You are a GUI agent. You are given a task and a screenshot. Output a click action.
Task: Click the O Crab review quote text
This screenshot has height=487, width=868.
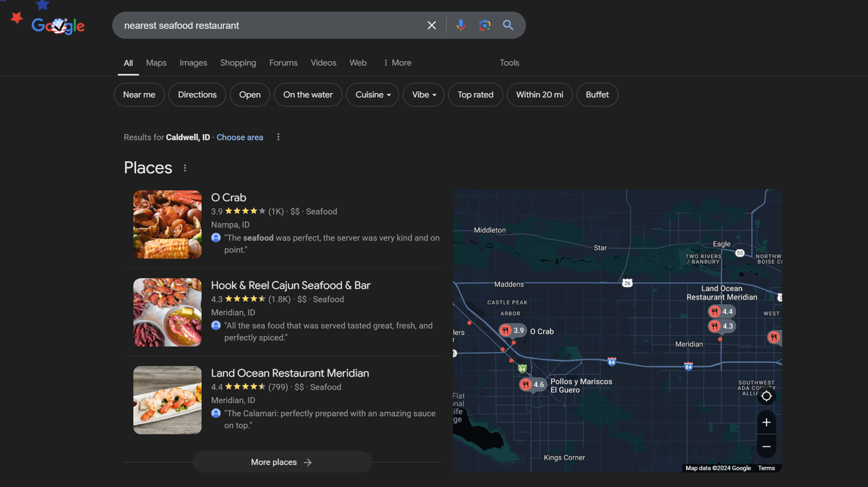tap(332, 244)
